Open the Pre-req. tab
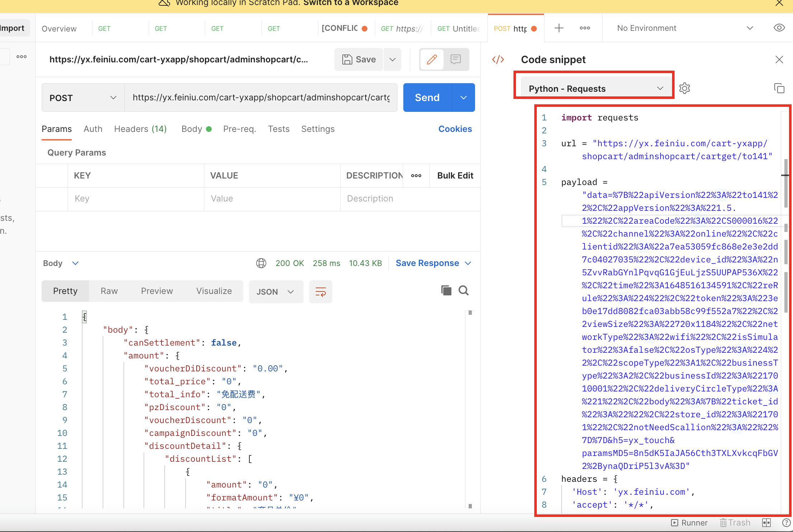 point(240,129)
